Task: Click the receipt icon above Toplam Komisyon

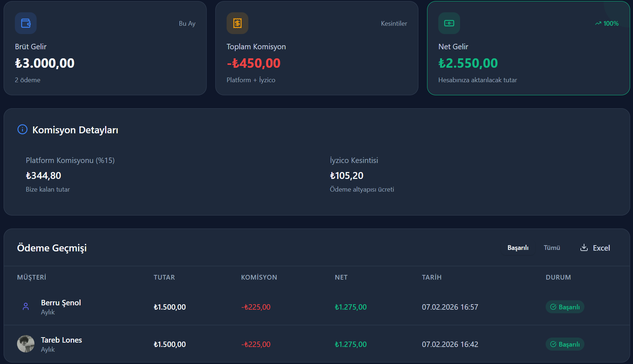Action: point(237,23)
